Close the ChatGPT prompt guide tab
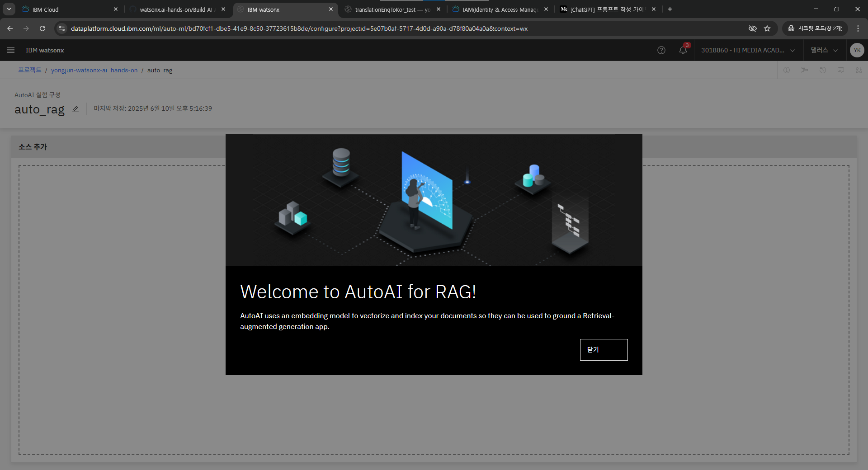 point(654,9)
